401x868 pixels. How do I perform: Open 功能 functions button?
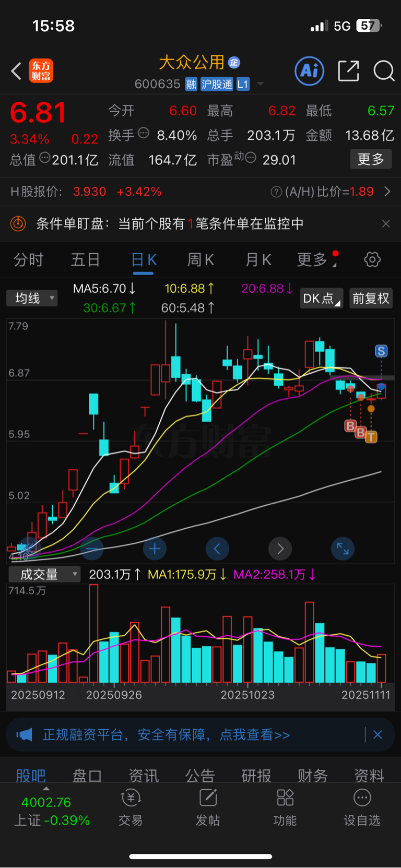click(285, 807)
